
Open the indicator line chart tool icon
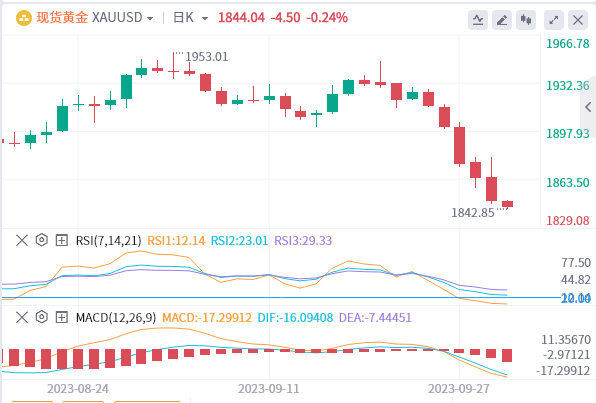coord(478,20)
